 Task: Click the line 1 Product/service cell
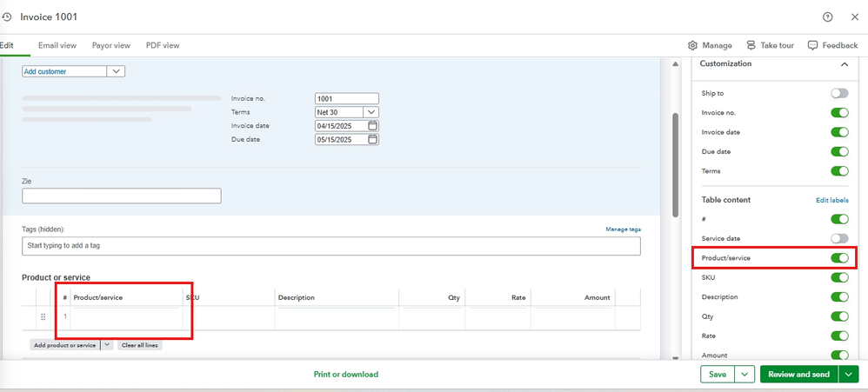[x=127, y=317]
